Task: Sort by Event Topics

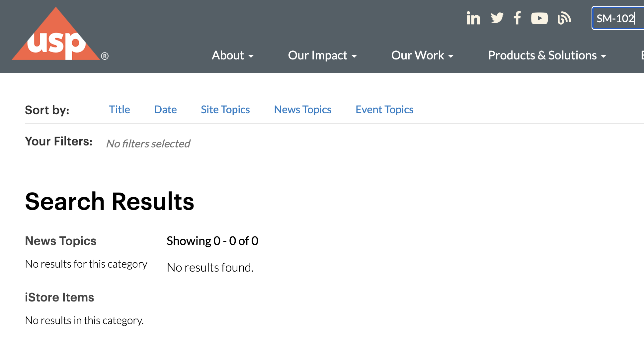Action: pos(384,110)
